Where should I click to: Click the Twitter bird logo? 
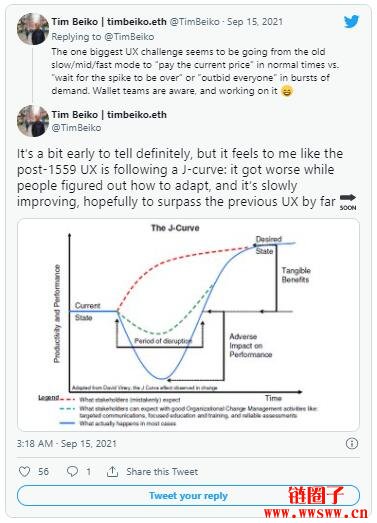tap(351, 21)
